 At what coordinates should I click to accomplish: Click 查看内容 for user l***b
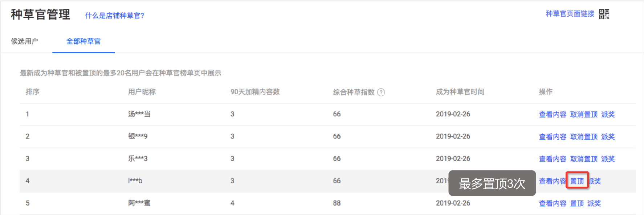click(552, 181)
